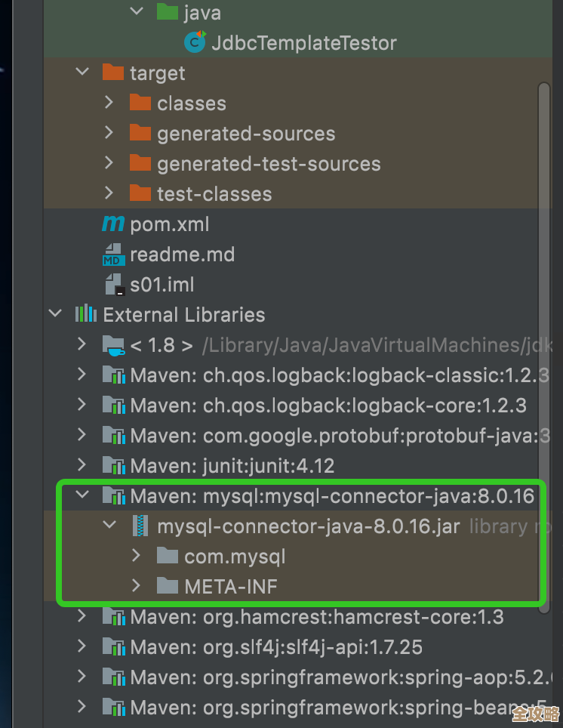Select Maven: org.hamcrest:hamcrest-core:1.3 library

pos(316,617)
